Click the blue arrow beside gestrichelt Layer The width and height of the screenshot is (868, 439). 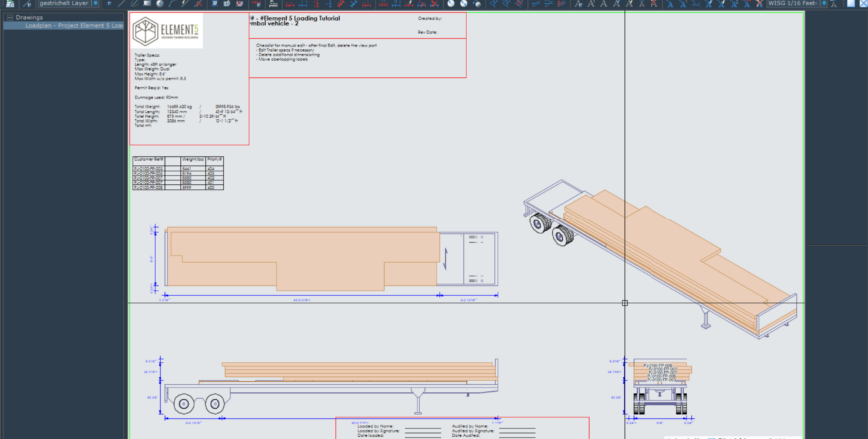[95, 3]
